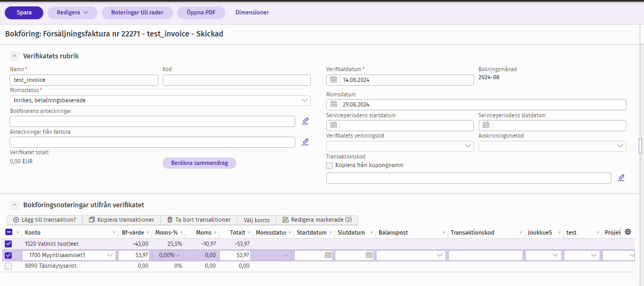Open test column dropdown in row 1700
This screenshot has height=286, width=644.
click(x=581, y=255)
